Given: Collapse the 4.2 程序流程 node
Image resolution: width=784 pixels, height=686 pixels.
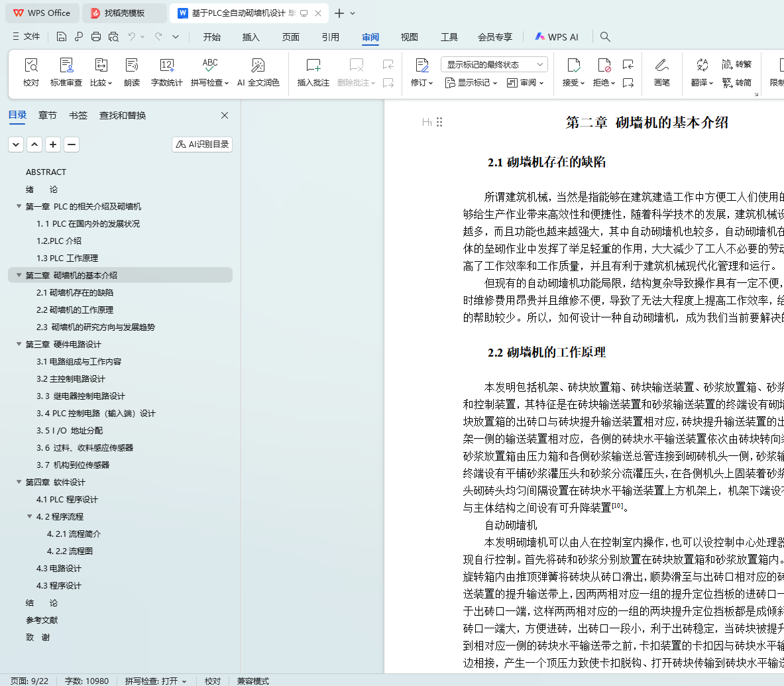Looking at the screenshot, I should (x=30, y=516).
